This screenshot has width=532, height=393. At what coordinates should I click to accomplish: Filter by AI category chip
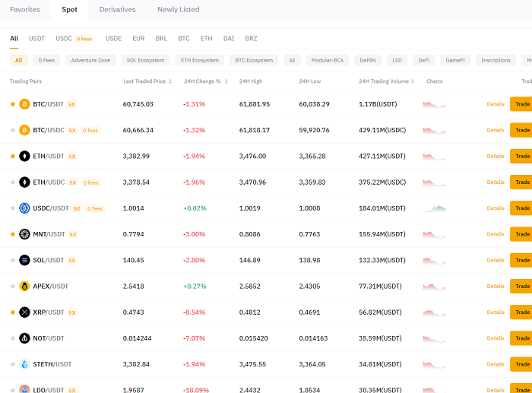pos(292,60)
